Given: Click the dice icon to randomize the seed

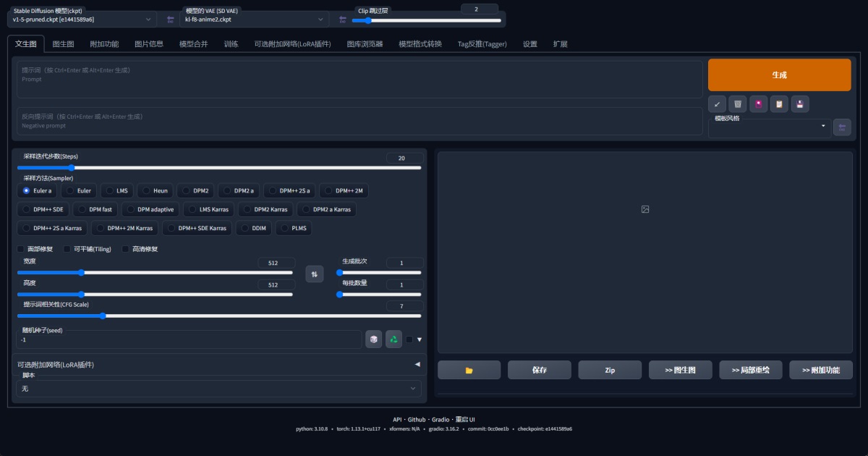Looking at the screenshot, I should [x=373, y=339].
